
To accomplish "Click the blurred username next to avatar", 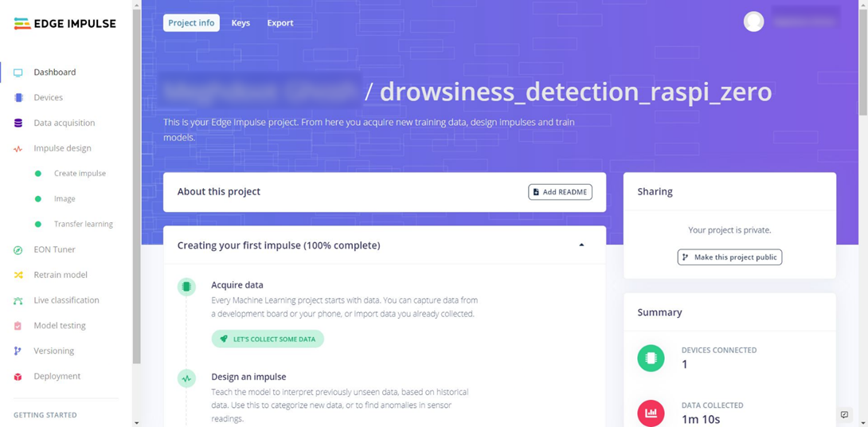I will click(x=804, y=21).
